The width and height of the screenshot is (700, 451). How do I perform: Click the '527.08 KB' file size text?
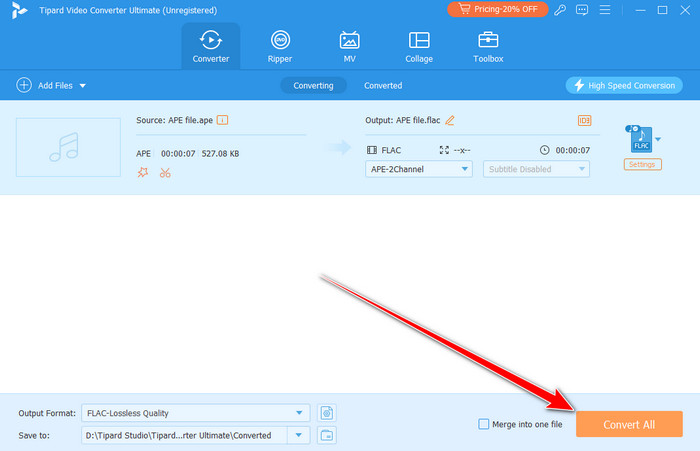(x=220, y=154)
